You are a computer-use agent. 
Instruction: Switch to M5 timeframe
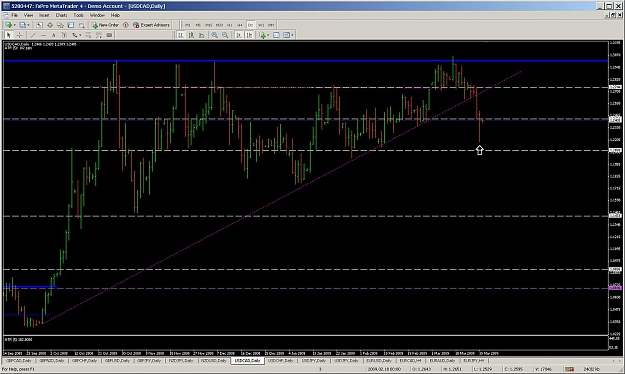pos(198,25)
